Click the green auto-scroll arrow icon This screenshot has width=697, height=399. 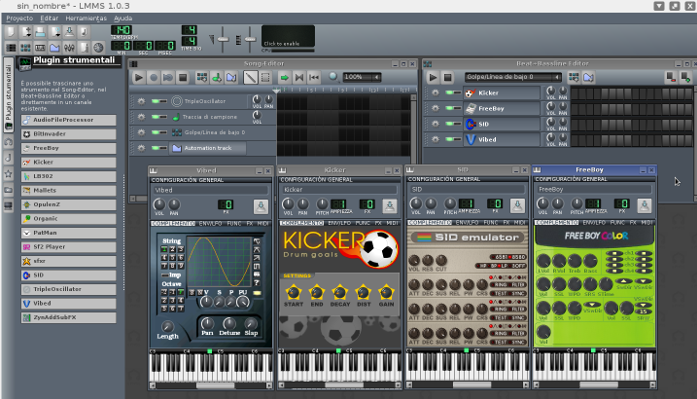[x=284, y=78]
